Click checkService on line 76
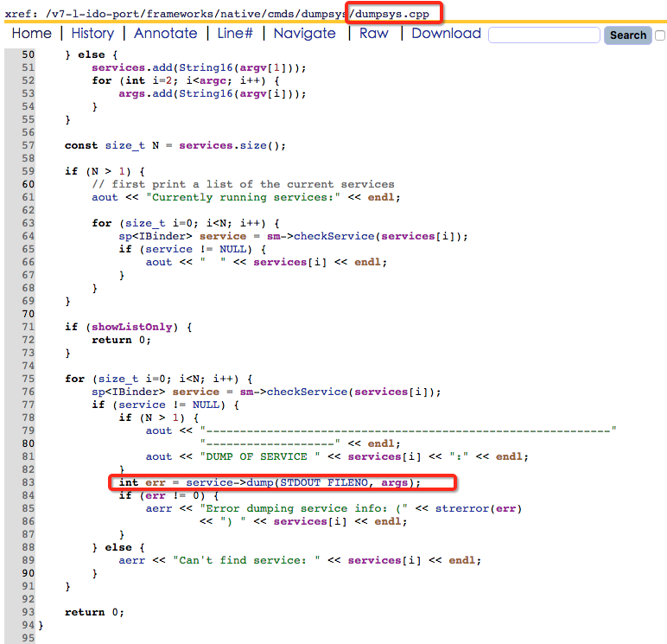667x644 pixels. (x=307, y=392)
